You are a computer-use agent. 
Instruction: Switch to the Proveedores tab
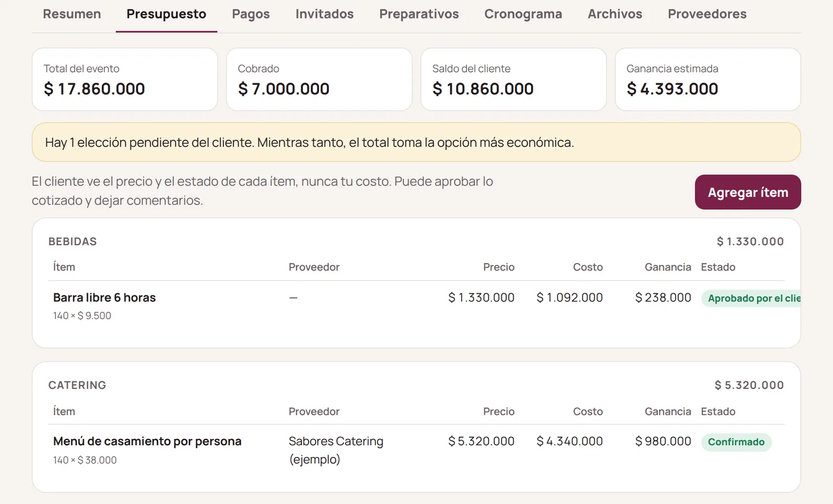[x=707, y=14]
